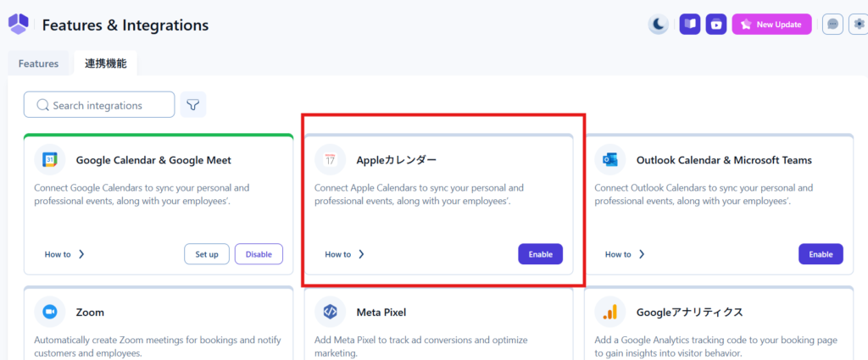Expand How to for Apple Calendar
The image size is (868, 360).
[x=344, y=254]
